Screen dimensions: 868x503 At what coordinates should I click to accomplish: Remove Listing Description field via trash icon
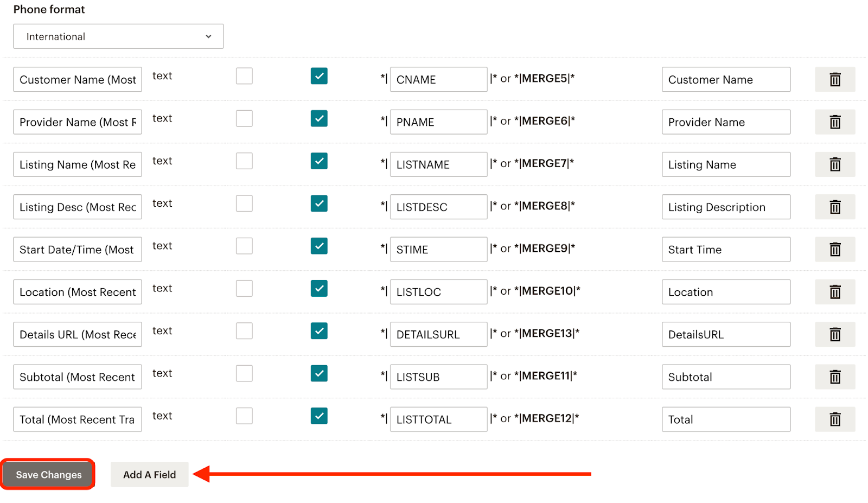coord(835,207)
